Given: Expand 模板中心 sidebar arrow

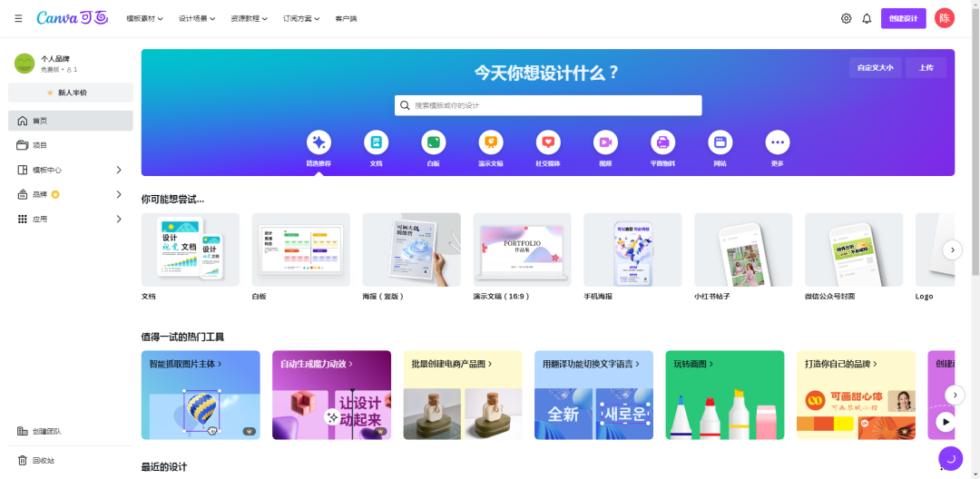Looking at the screenshot, I should [119, 170].
